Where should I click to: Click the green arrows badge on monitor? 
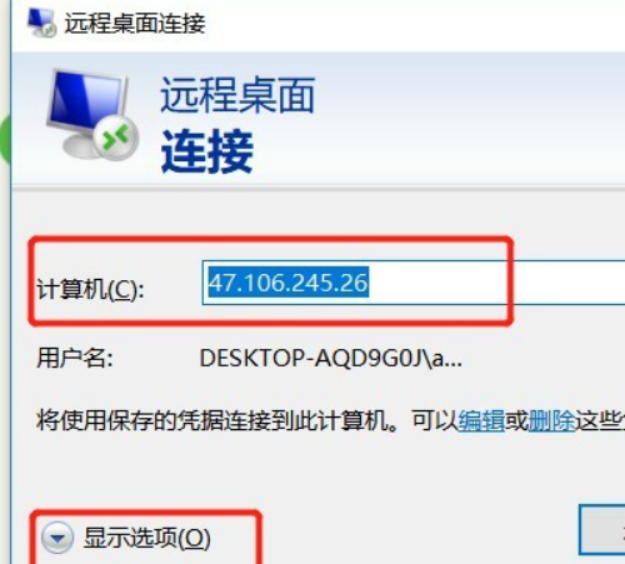[x=116, y=138]
